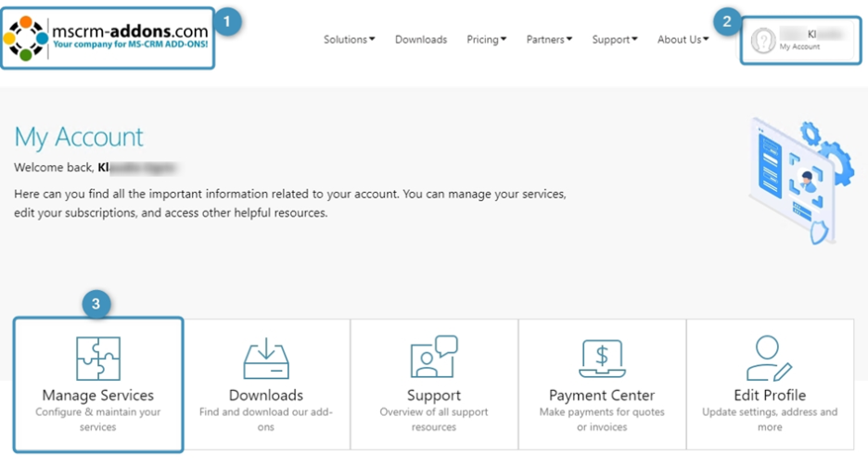Expand the Support dropdown in the navbar
Image resolution: width=868 pixels, height=467 pixels.
615,39
